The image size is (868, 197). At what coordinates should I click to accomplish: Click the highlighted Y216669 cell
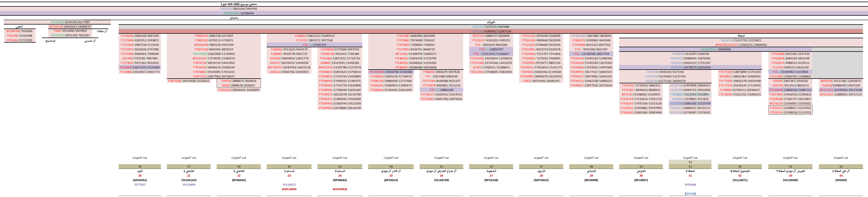click(140, 67)
